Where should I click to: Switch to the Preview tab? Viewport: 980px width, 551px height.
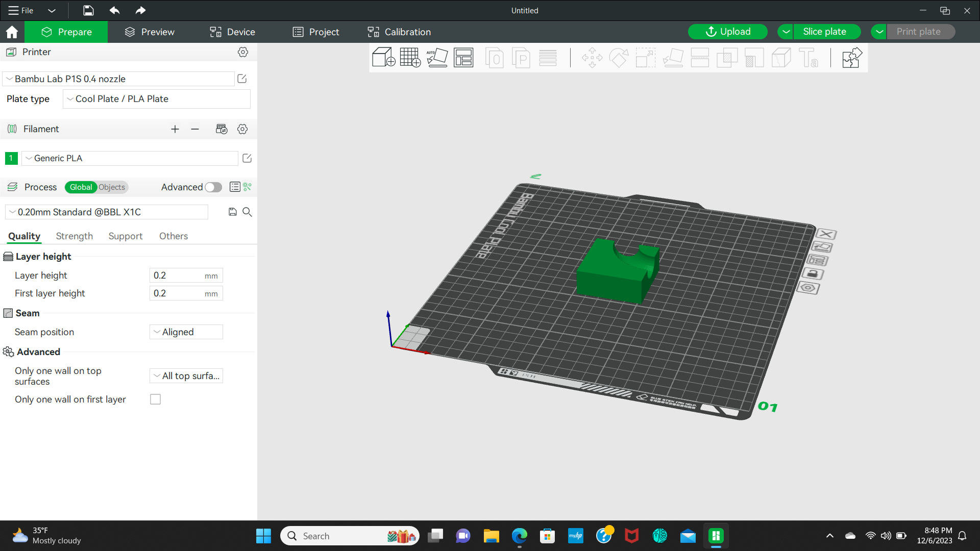[150, 32]
